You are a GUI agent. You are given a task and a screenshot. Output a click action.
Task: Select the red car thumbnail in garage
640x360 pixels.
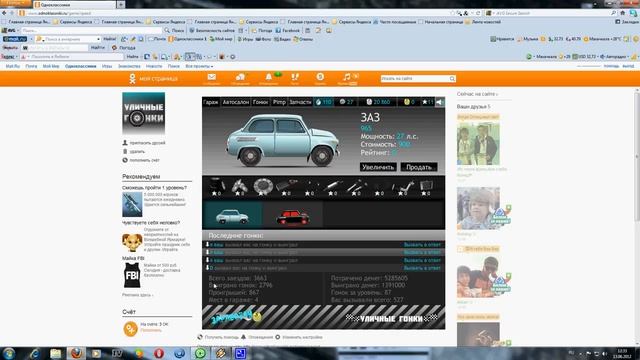(x=293, y=216)
